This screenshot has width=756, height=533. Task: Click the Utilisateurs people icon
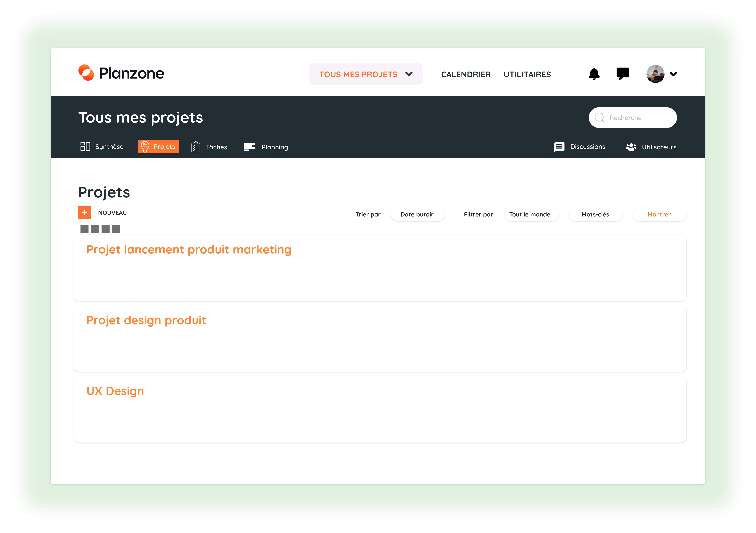[631, 147]
